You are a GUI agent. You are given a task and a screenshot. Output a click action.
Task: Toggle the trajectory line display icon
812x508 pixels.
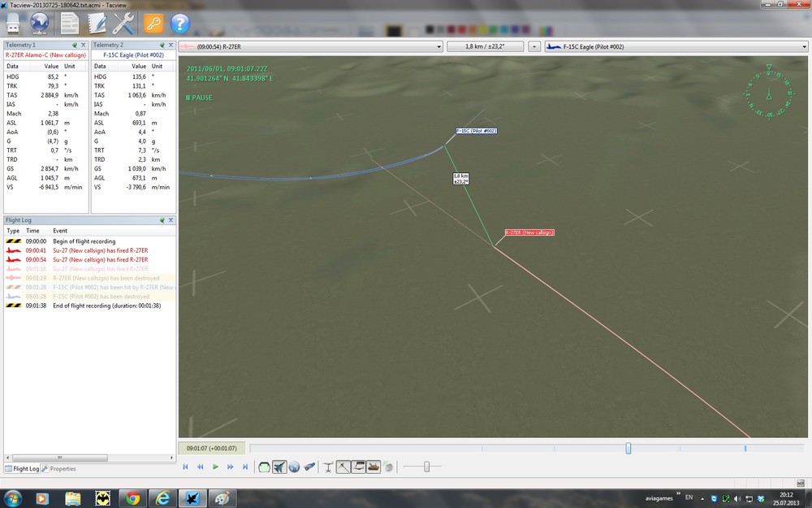(343, 467)
